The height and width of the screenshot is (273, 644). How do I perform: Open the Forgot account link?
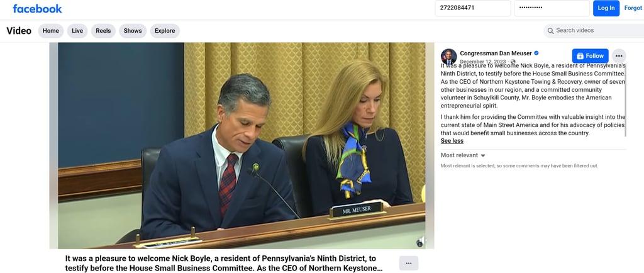click(633, 8)
